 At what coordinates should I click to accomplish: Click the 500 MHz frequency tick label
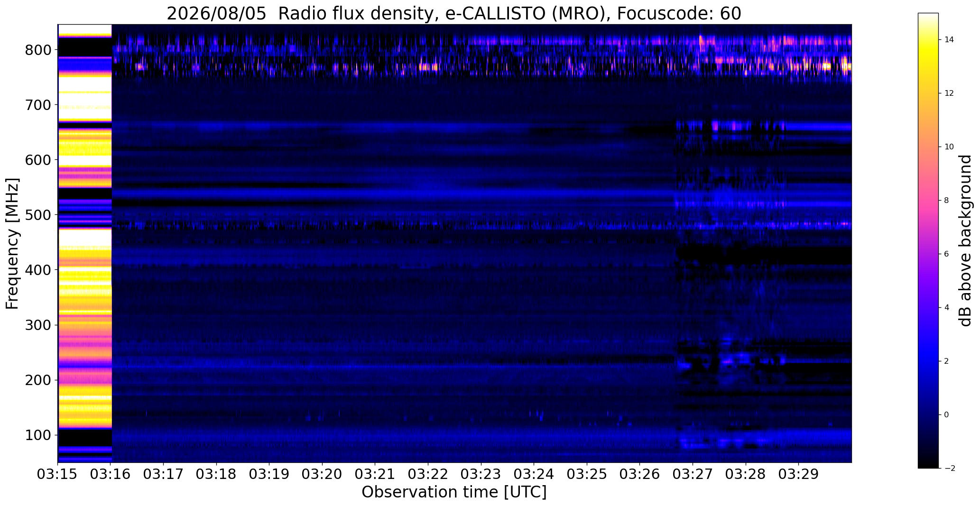click(x=38, y=215)
